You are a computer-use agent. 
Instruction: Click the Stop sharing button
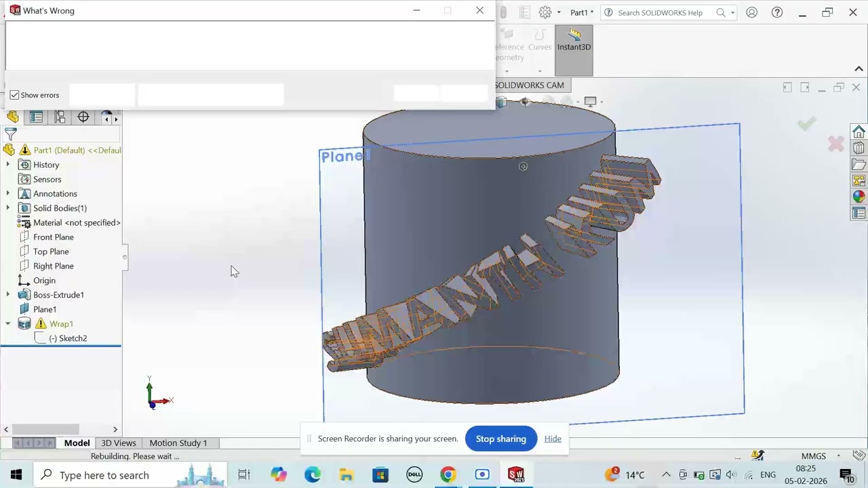[500, 439]
